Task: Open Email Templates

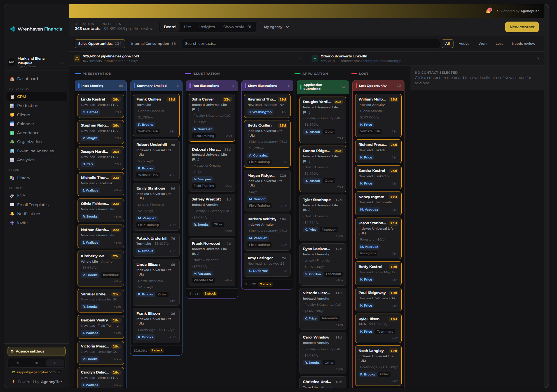Action: click(x=36, y=205)
